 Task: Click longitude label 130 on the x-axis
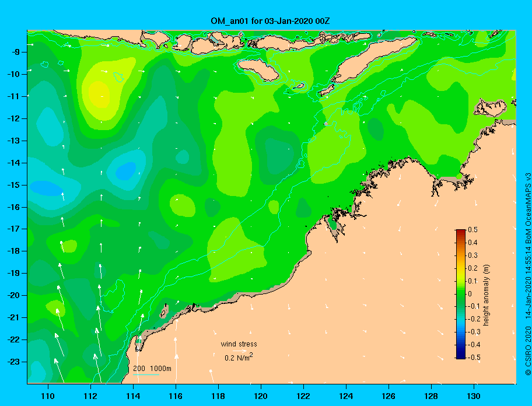coord(474,396)
